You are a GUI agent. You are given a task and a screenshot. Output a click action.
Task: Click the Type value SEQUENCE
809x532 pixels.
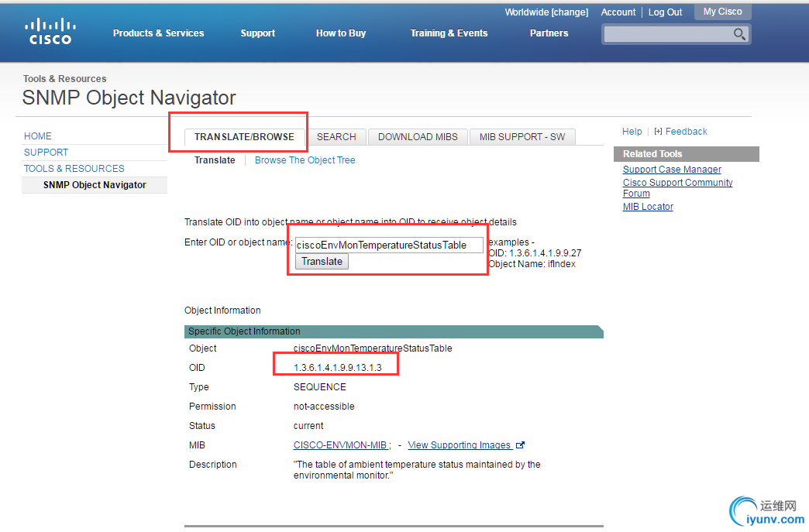point(320,387)
